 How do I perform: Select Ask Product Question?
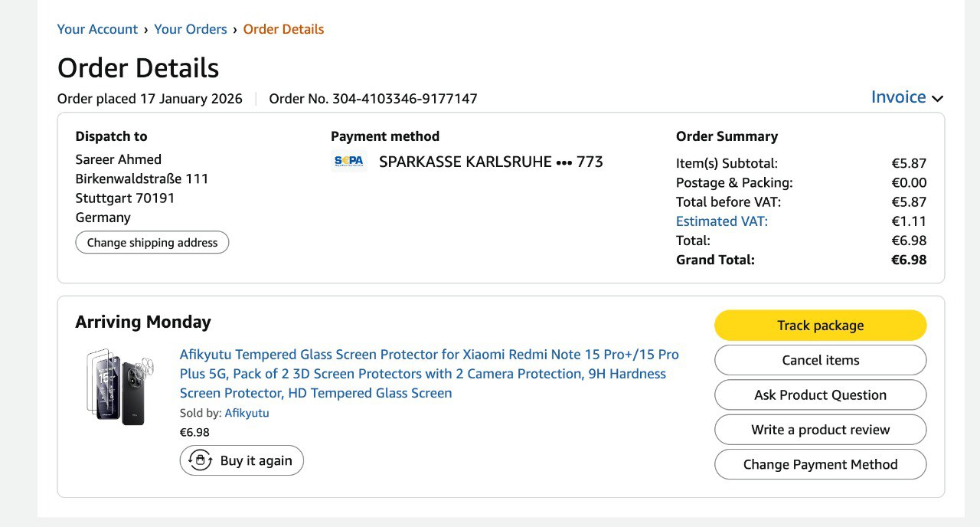coord(820,395)
